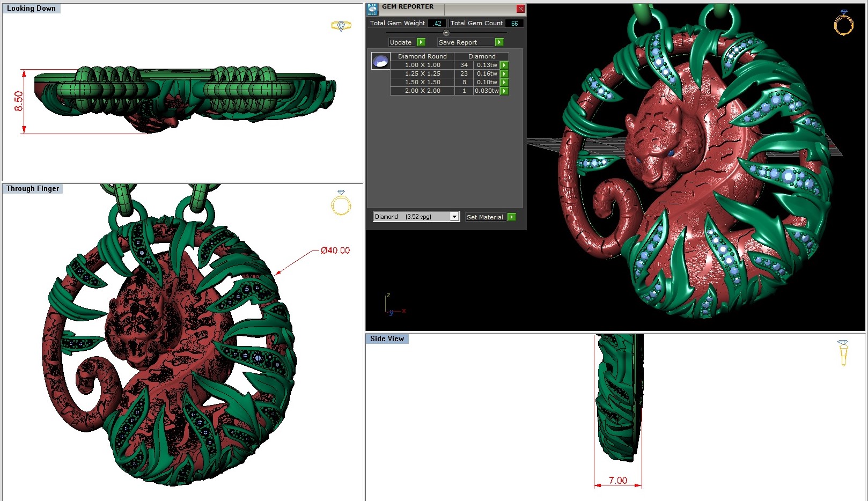Click the Update button
Viewport: 868px width, 501px height.
(401, 42)
